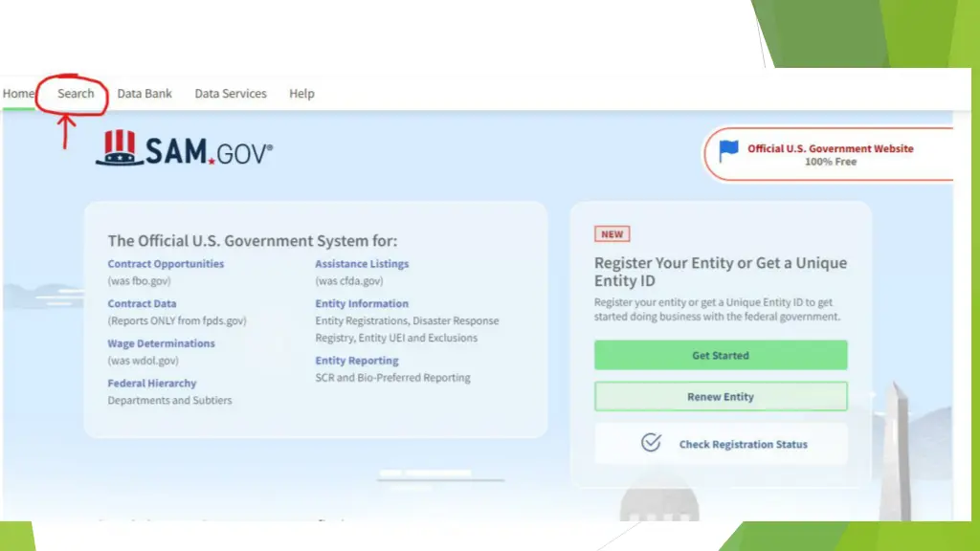Click the blue flag icon
Viewport: 980px width, 551px height.
pos(728,150)
